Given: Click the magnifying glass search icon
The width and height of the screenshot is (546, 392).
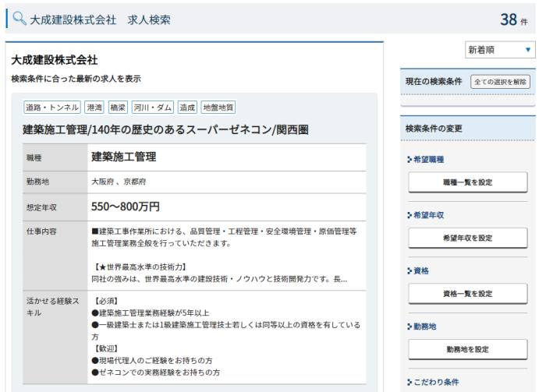Looking at the screenshot, I should 19,19.
